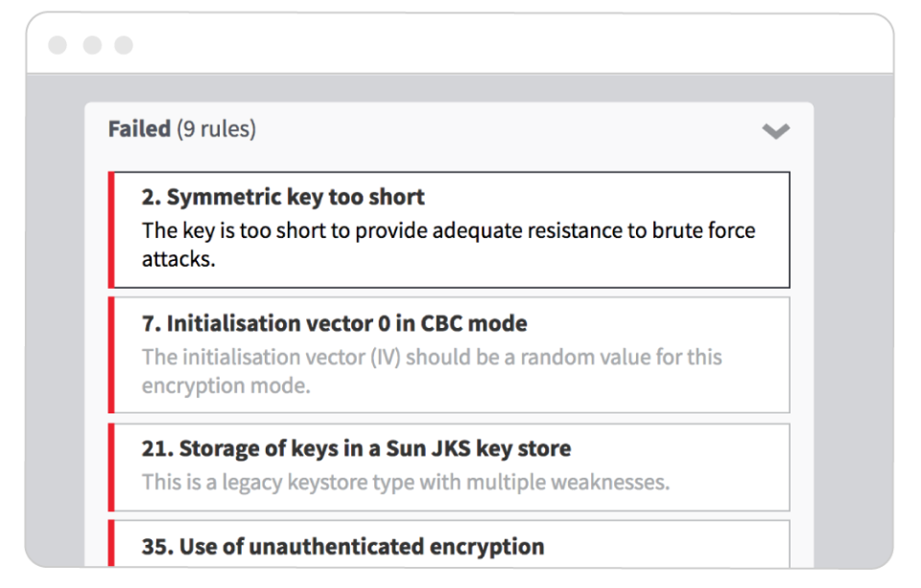Click empty area right of Symmetric key title

click(x=604, y=198)
